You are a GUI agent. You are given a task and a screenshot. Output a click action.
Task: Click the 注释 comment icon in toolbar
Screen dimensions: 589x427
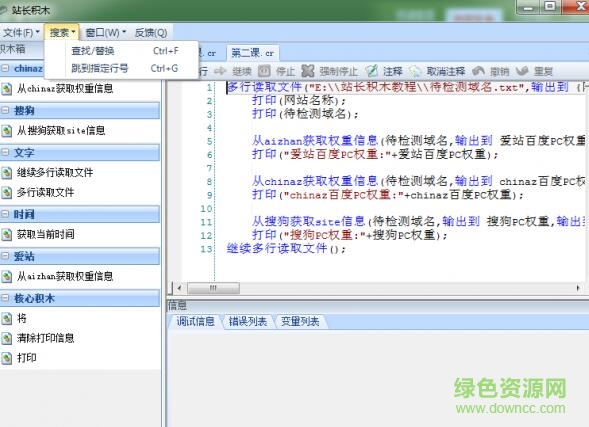coord(372,71)
